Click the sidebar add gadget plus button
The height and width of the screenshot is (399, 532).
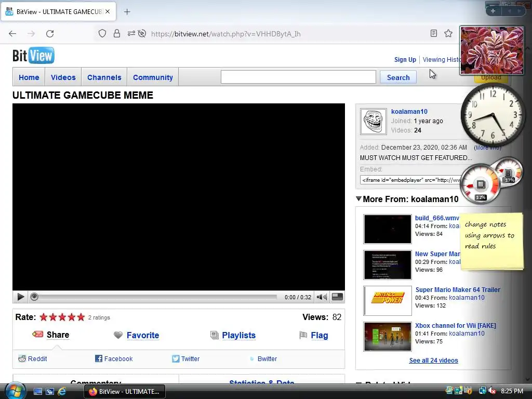pyautogui.click(x=493, y=11)
